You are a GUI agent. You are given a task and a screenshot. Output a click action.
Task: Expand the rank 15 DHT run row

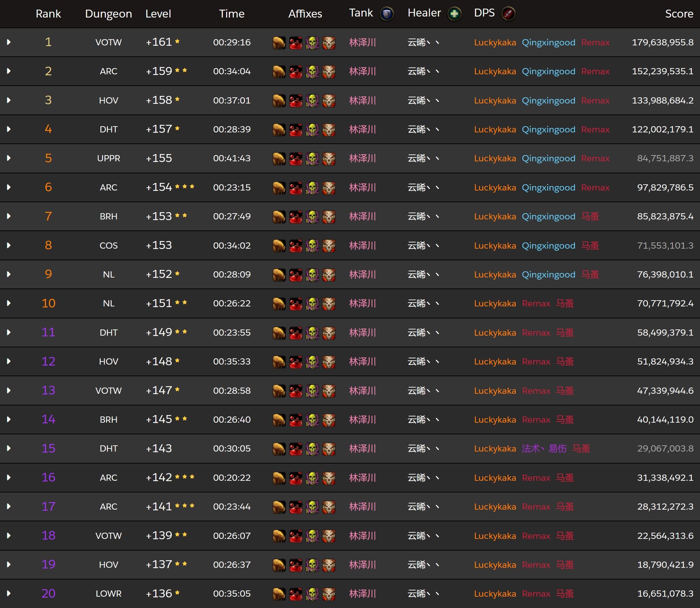point(9,448)
